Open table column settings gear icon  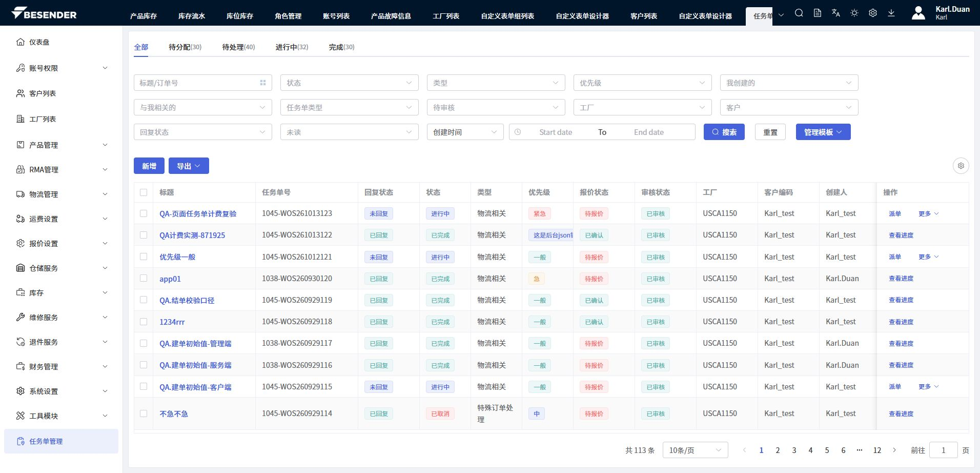(x=961, y=166)
